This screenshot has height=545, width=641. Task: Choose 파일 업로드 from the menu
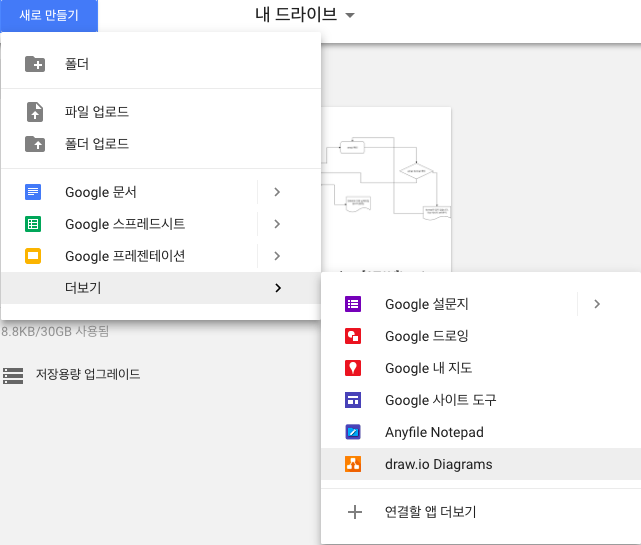pos(161,112)
